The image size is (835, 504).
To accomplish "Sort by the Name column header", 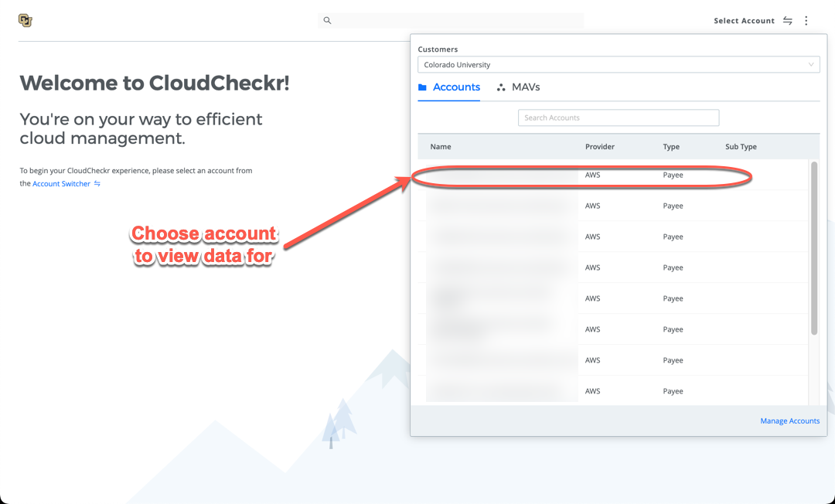I will 441,147.
